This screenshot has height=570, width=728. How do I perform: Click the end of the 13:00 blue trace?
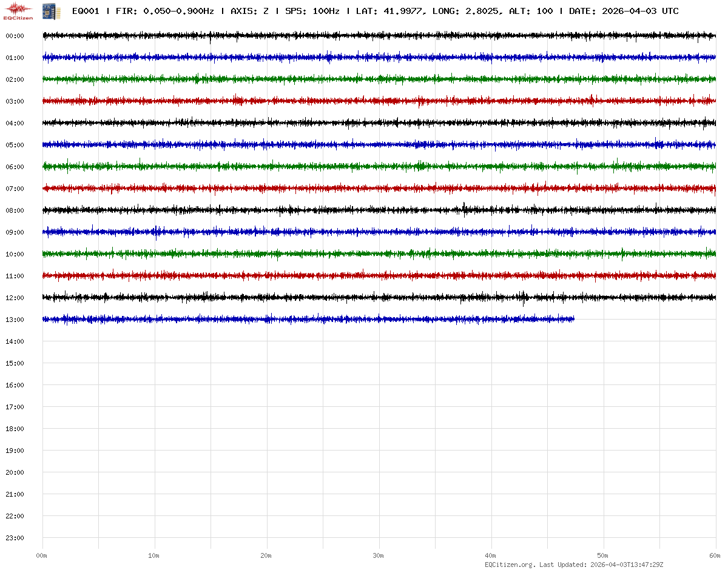click(x=573, y=319)
